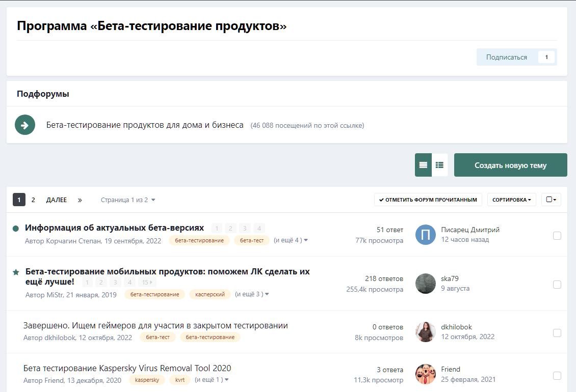Expand (и ещё 1) tags list

click(212, 379)
